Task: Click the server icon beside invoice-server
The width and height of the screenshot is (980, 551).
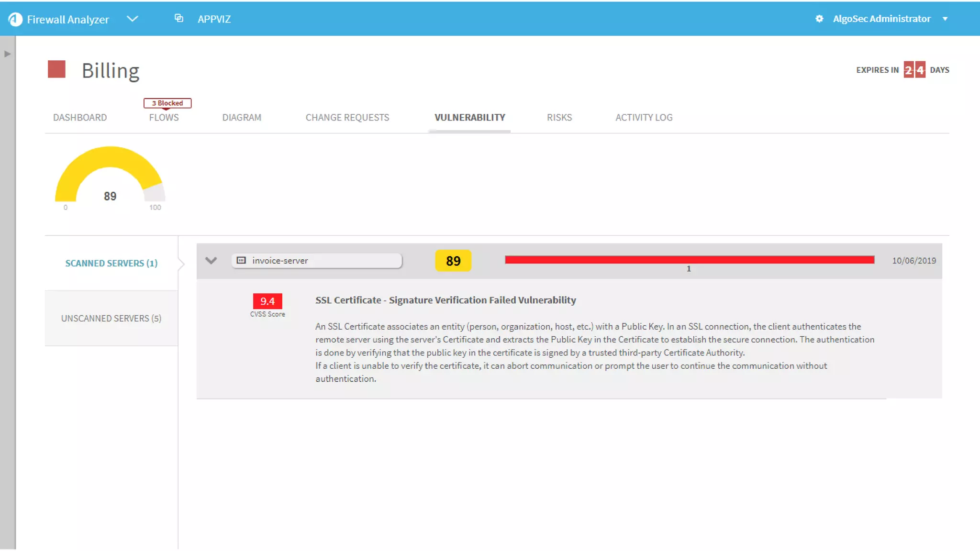Action: pos(242,261)
